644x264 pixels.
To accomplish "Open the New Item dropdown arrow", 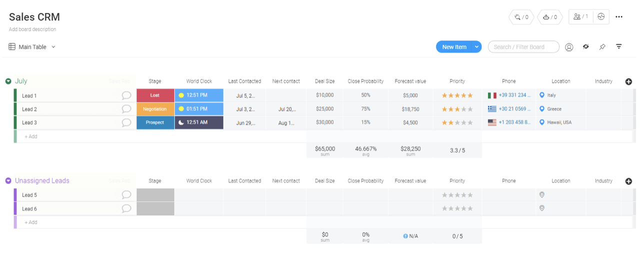I will (x=477, y=47).
